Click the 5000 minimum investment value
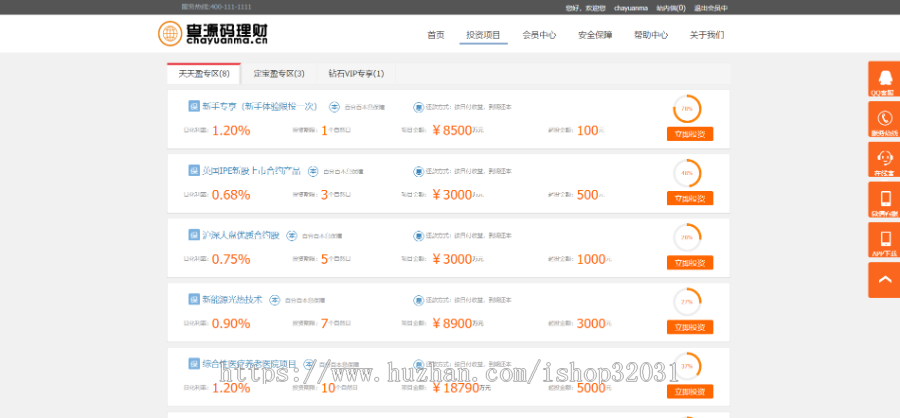 point(591,388)
